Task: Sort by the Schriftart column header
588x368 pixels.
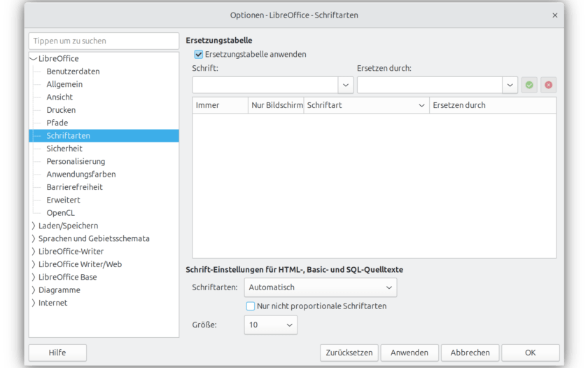Action: point(366,106)
